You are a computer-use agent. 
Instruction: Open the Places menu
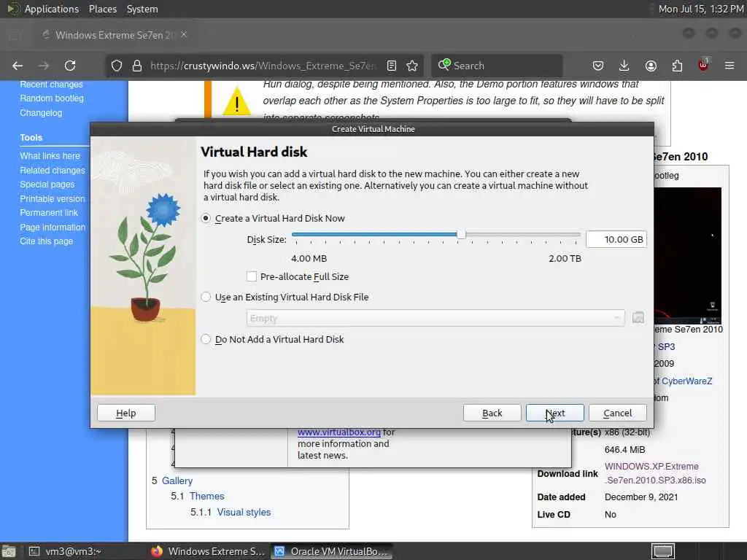click(102, 9)
